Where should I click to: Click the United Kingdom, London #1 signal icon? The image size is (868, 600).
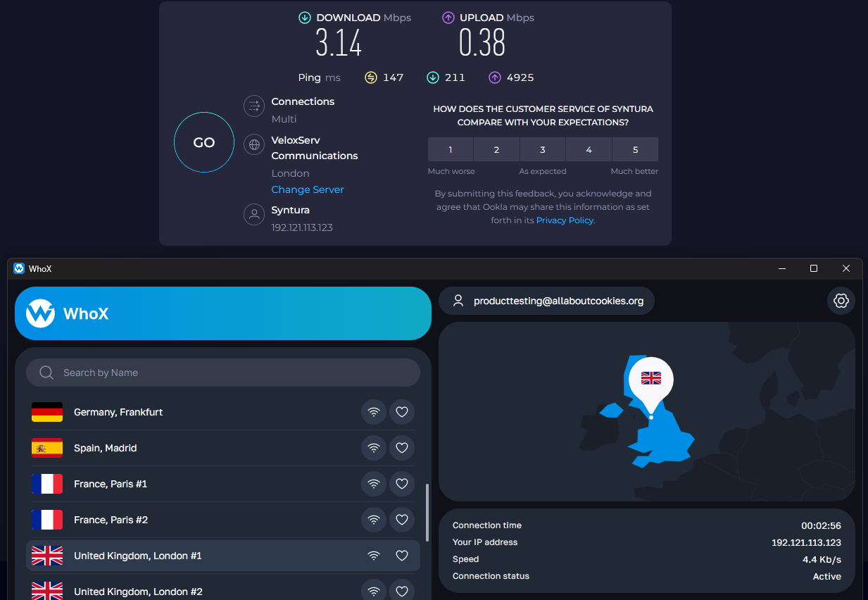[374, 556]
